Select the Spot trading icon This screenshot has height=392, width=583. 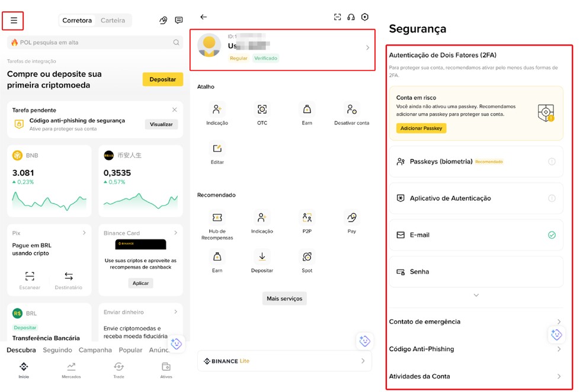[306, 258]
